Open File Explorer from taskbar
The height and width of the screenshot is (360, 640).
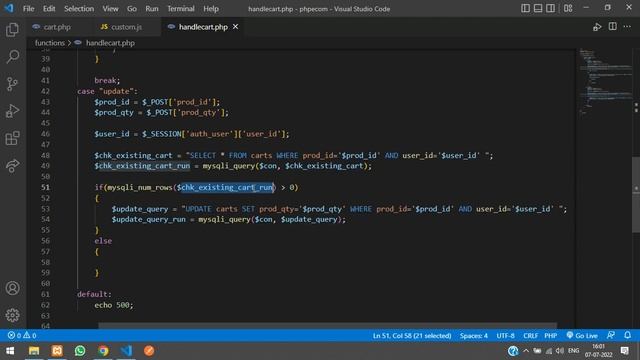click(34, 351)
